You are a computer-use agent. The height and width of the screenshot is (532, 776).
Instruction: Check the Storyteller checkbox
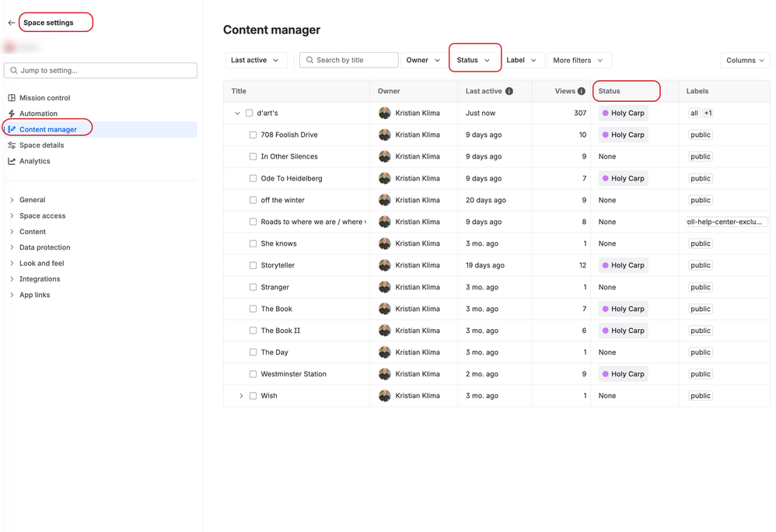click(x=253, y=265)
